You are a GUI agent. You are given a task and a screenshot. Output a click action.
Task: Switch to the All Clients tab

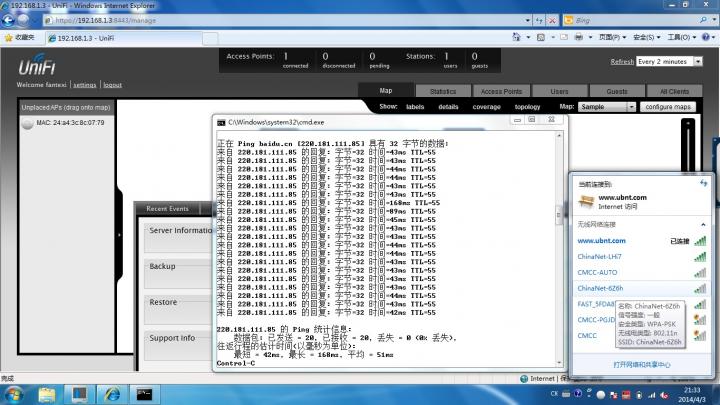click(674, 91)
